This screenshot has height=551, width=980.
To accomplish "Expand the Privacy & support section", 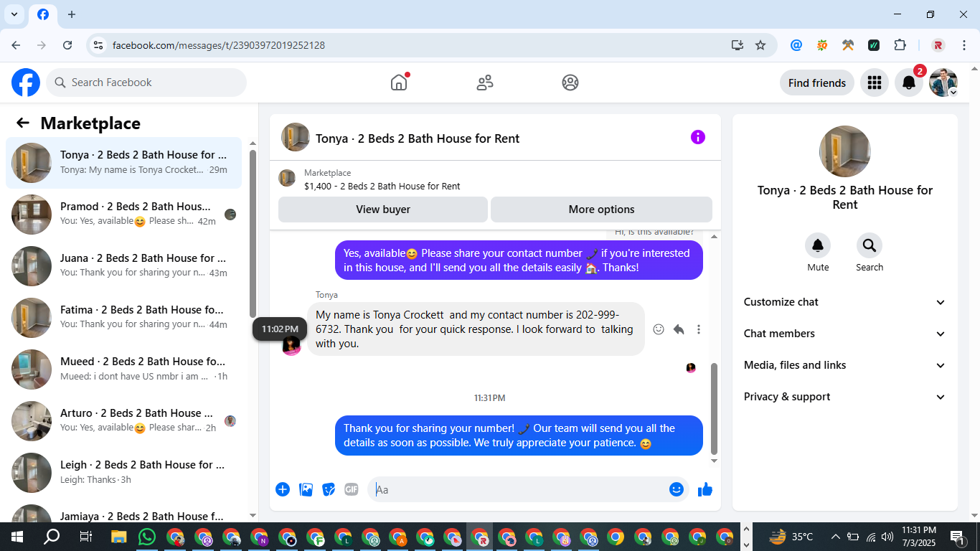I will (x=845, y=397).
